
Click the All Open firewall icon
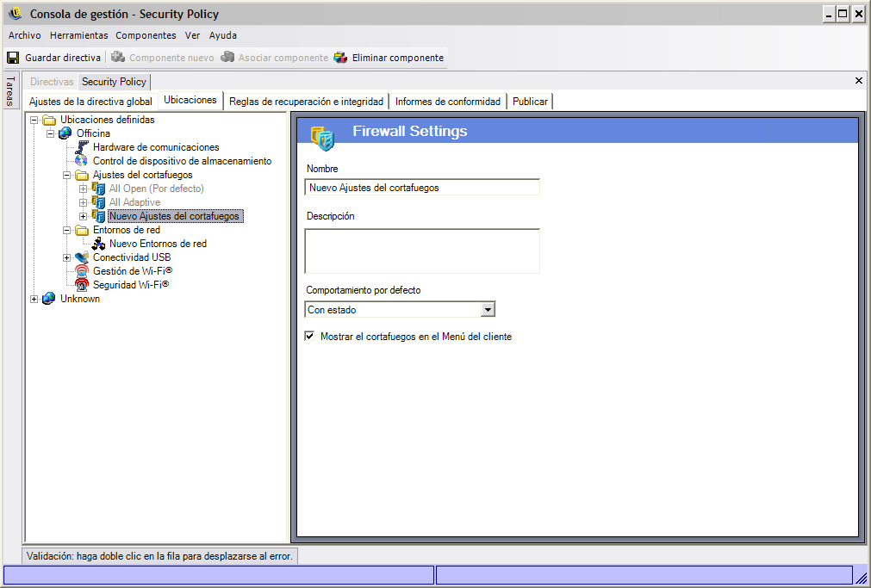pos(98,189)
